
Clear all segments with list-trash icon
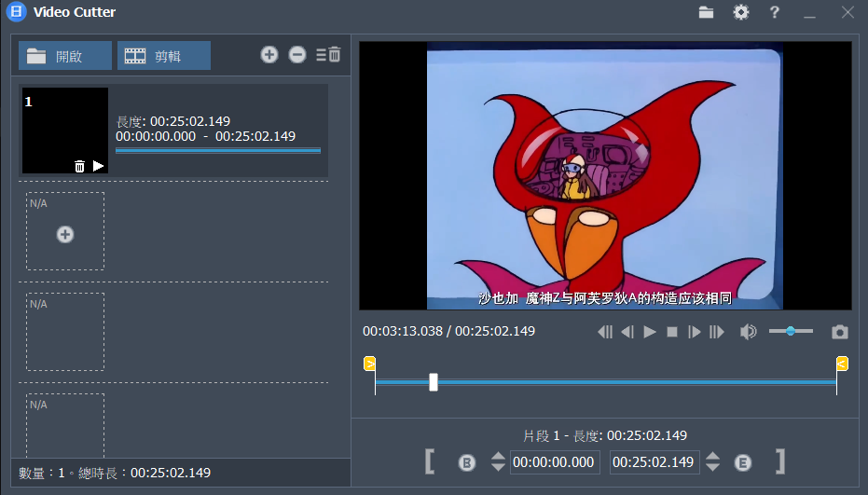[328, 55]
